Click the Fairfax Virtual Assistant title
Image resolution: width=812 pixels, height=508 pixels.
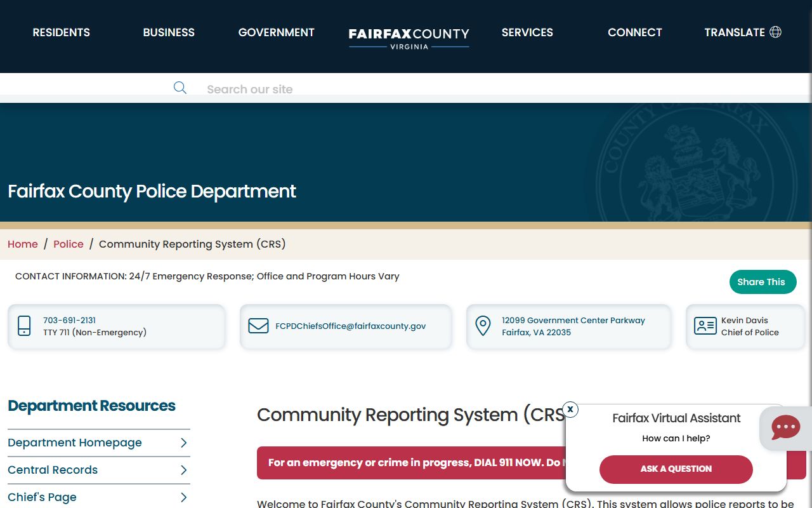[676, 418]
